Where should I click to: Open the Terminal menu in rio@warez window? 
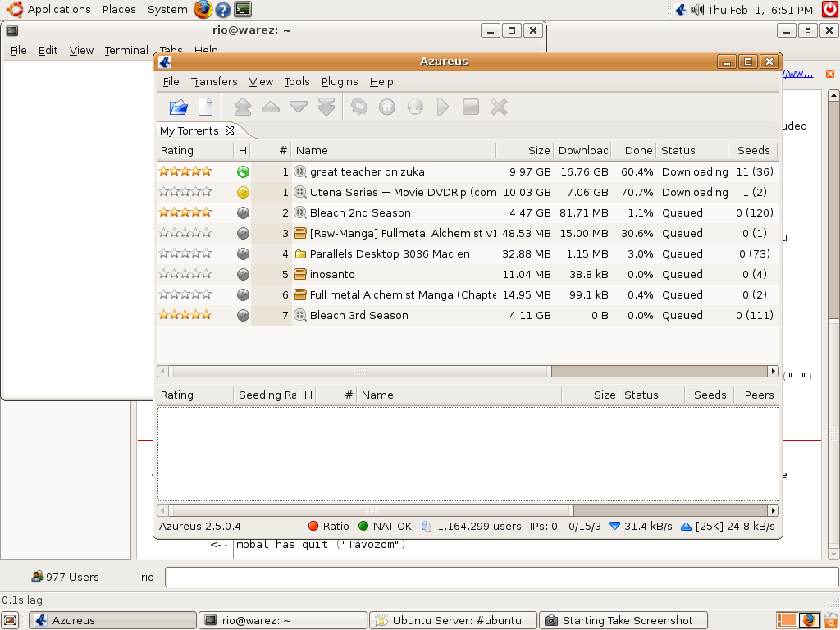tap(126, 50)
